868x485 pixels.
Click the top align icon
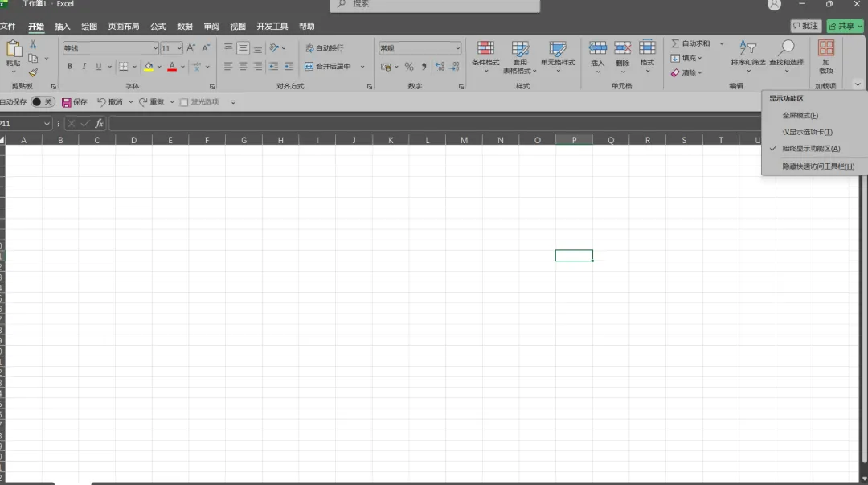(228, 48)
